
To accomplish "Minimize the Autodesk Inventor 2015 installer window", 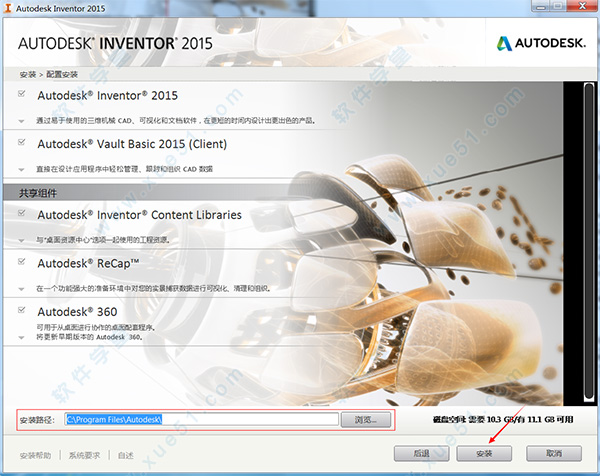I will 540,5.
